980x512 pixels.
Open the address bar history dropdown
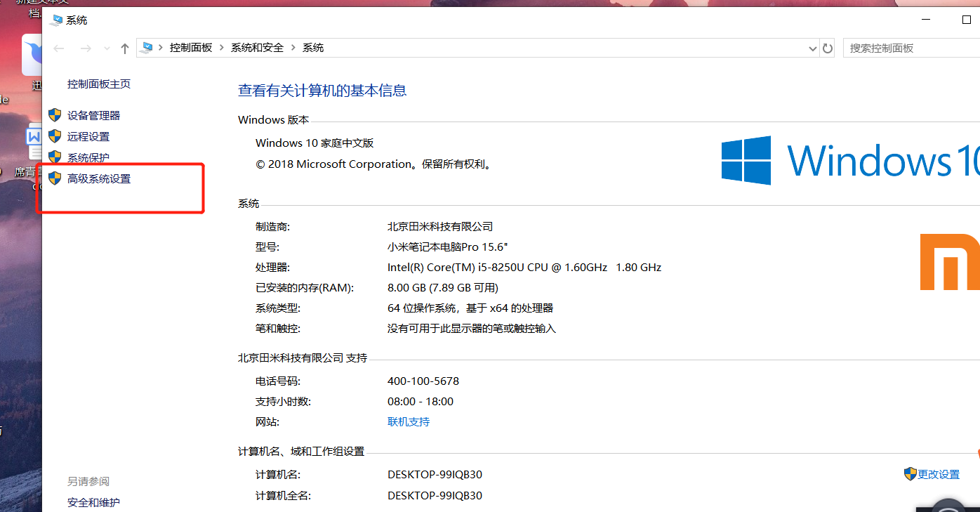[x=813, y=48]
